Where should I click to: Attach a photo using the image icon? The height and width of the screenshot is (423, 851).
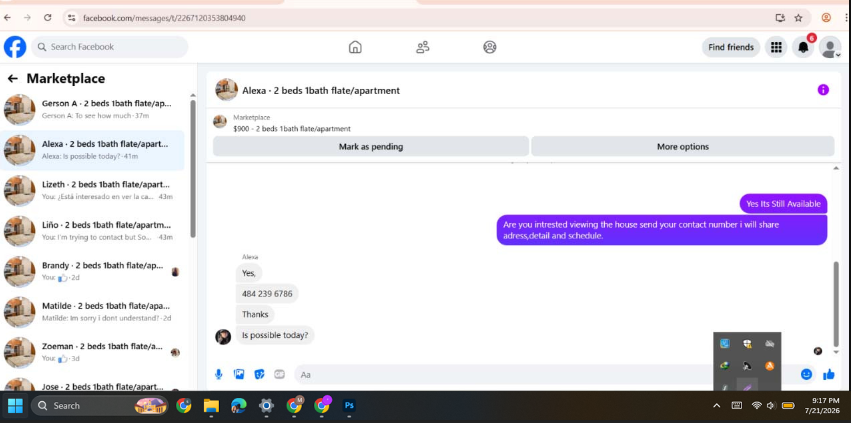(x=239, y=374)
